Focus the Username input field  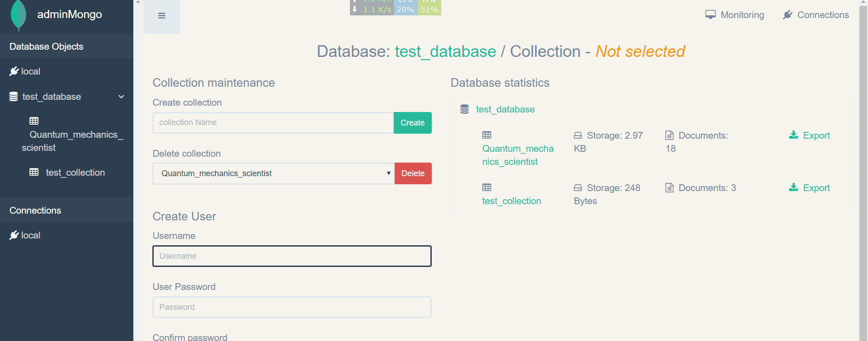pyautogui.click(x=292, y=256)
